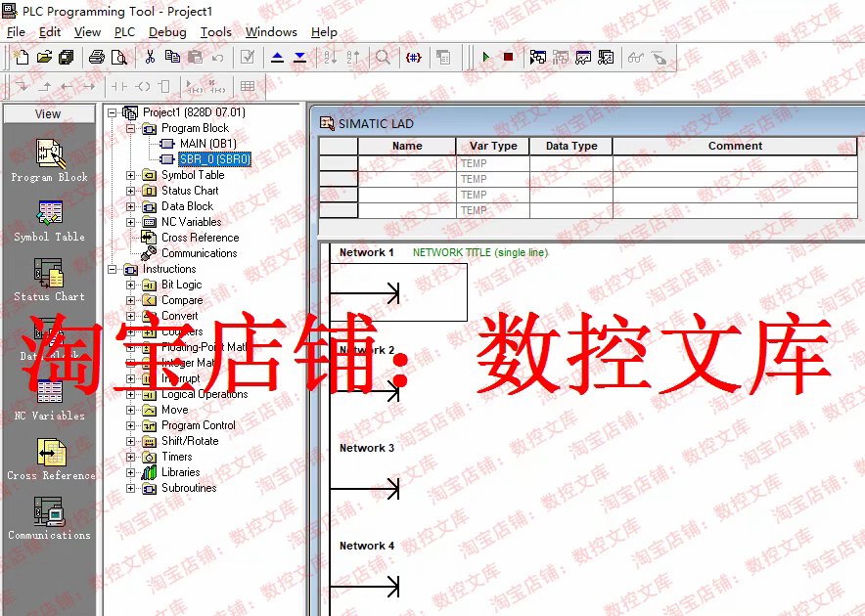
Task: Open Cross Reference in View bar
Action: [51, 460]
